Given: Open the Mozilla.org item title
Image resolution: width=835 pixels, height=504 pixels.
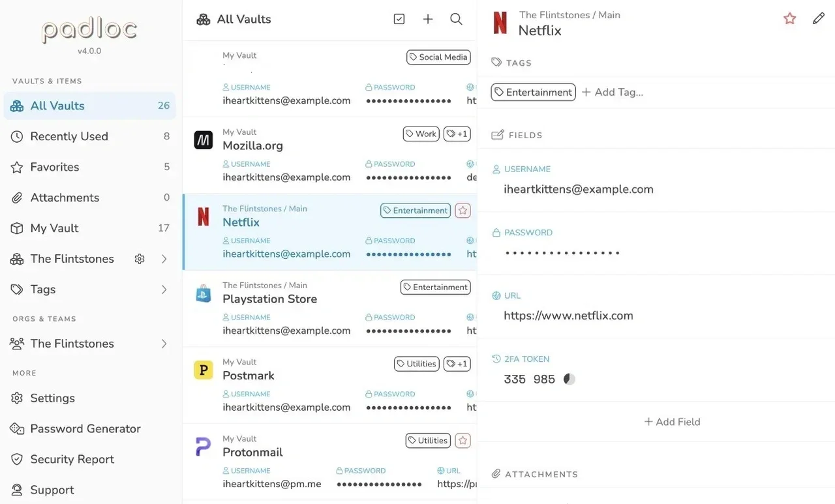Looking at the screenshot, I should click(x=252, y=145).
